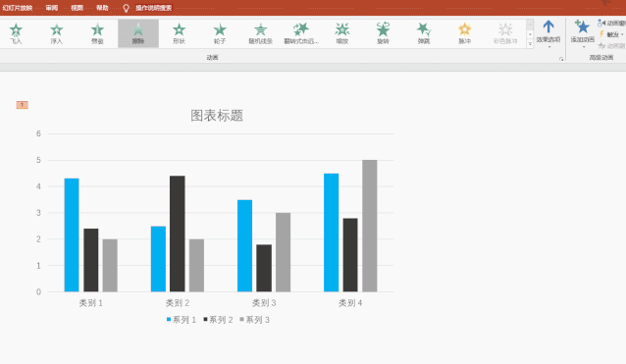Apply the 轮子 (Wheel) animation

pos(220,33)
